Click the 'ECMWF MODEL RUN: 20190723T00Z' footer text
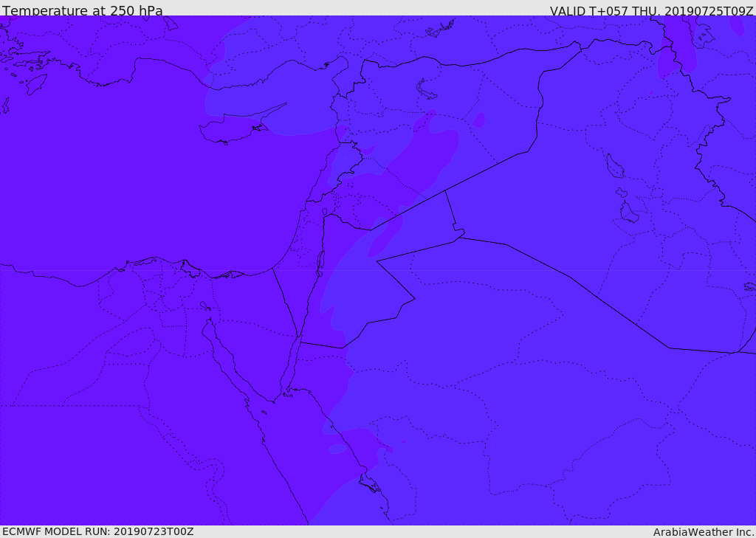The image size is (756, 538). pos(98,531)
